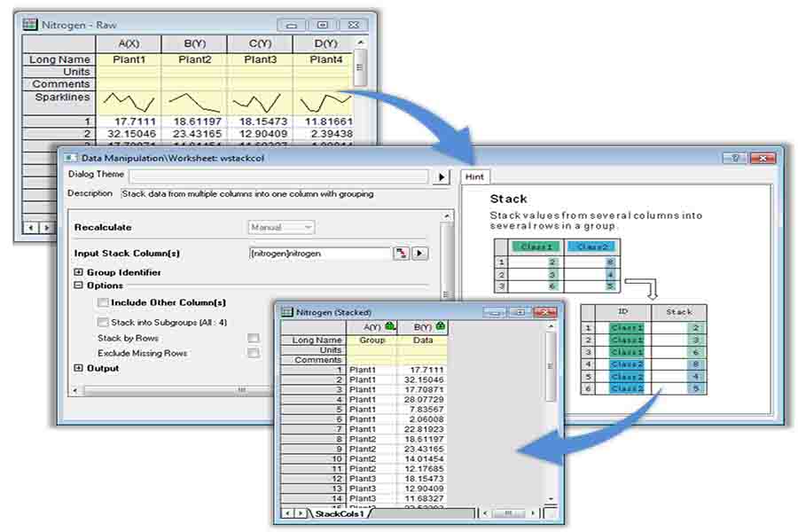Click the previous sheet arrow in Nitrogen (Stacked)
Image resolution: width=798 pixels, height=532 pixels.
(287, 513)
